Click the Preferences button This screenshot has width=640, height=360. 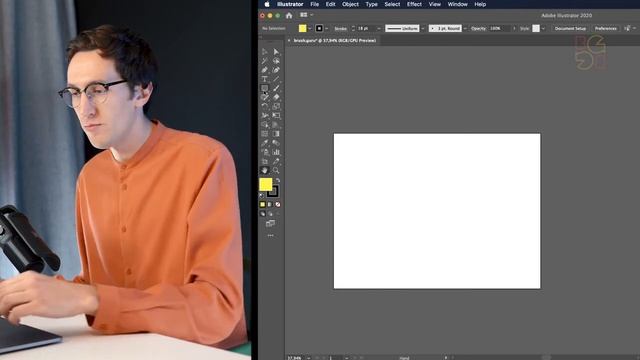[x=605, y=28]
